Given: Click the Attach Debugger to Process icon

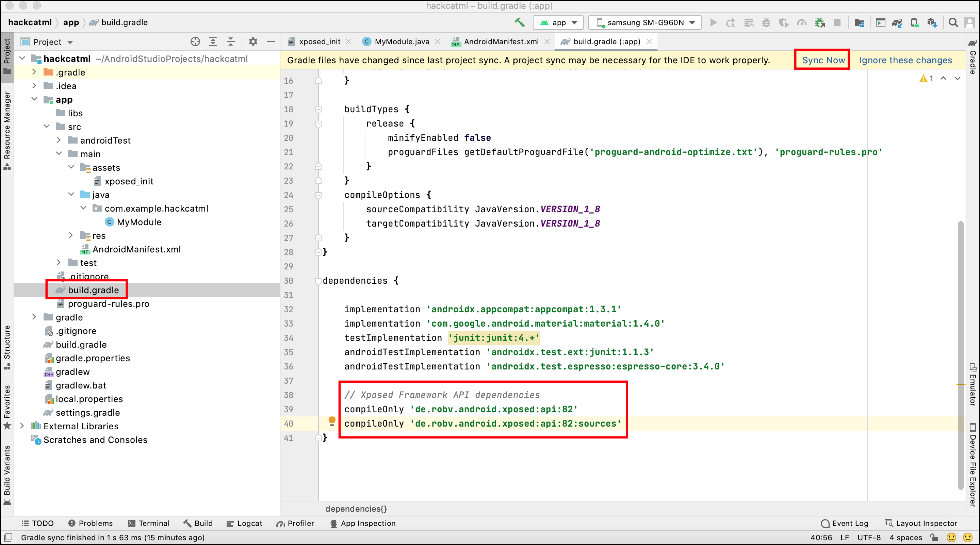Looking at the screenshot, I should click(x=819, y=23).
